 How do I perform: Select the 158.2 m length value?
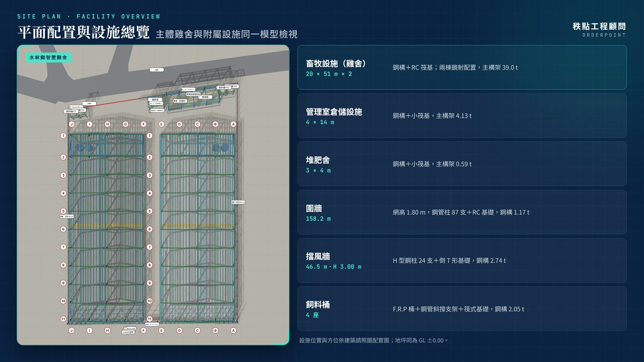click(x=318, y=219)
